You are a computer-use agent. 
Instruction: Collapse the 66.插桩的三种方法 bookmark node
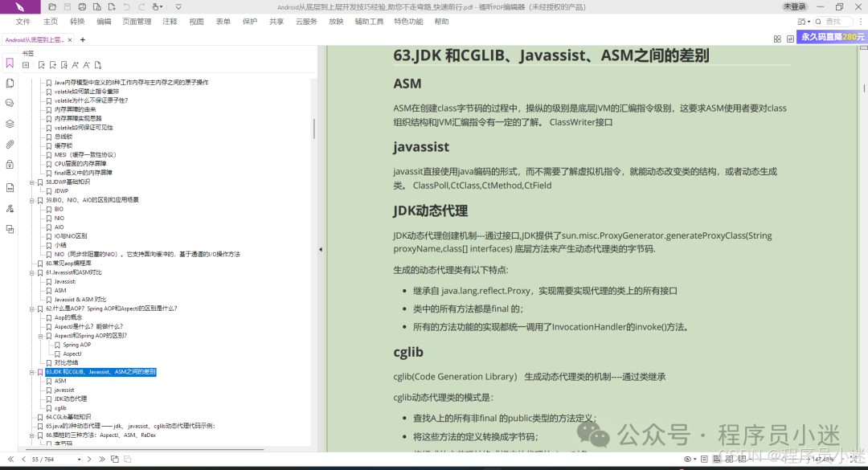coord(32,435)
